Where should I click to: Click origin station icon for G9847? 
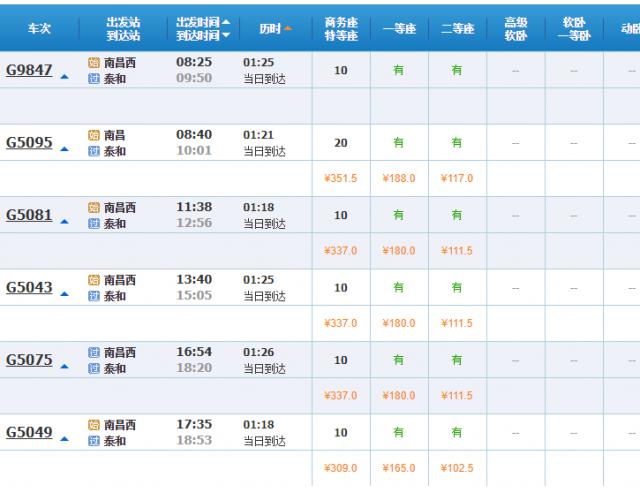point(94,63)
